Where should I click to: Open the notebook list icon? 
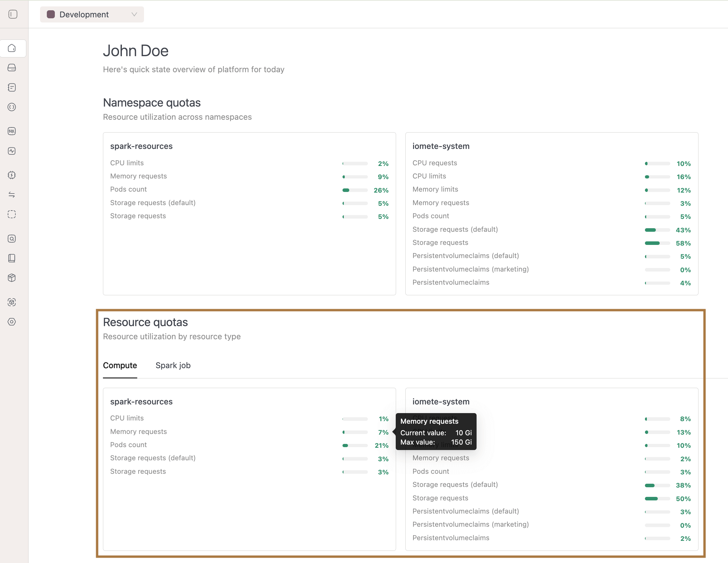(12, 87)
